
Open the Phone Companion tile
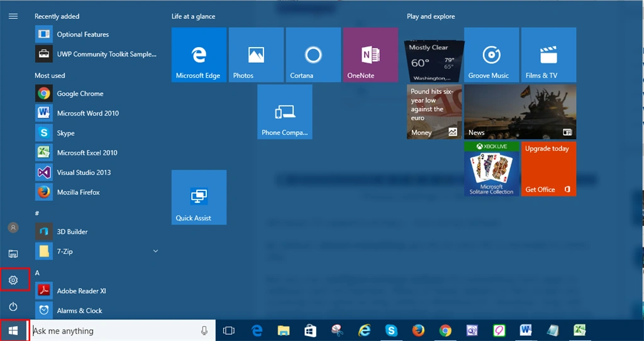[285, 112]
